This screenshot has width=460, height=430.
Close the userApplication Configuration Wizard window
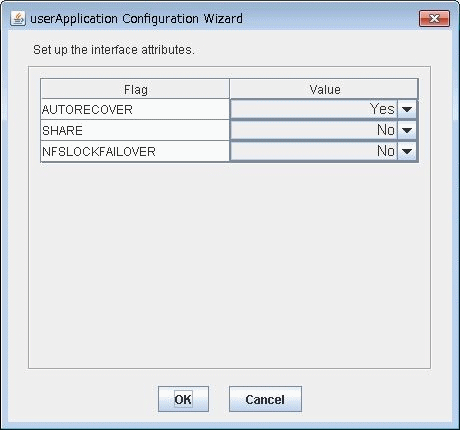434,18
